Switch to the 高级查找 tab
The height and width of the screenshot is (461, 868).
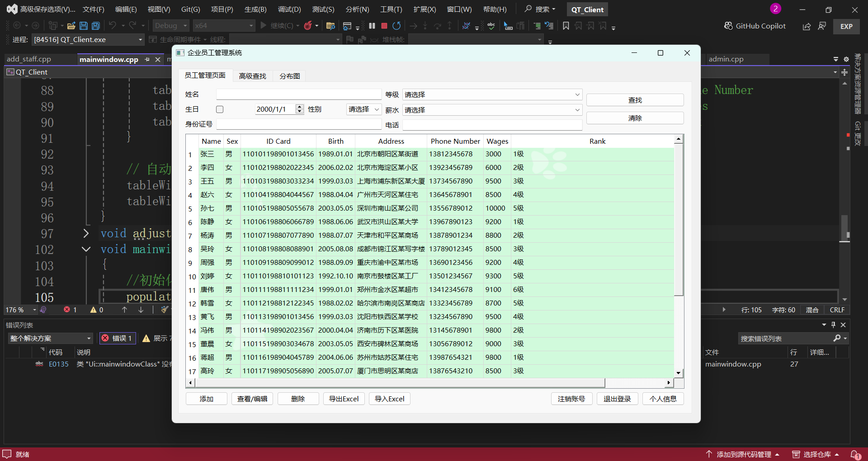click(252, 76)
